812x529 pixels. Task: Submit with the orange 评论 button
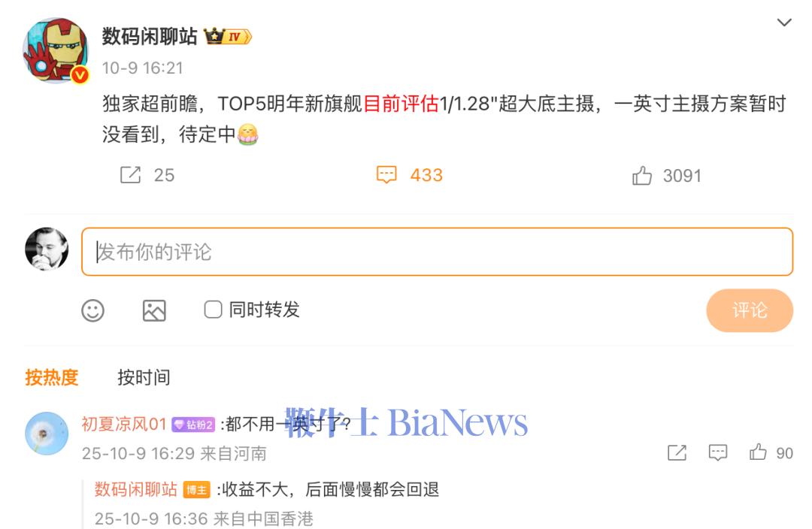pos(750,310)
